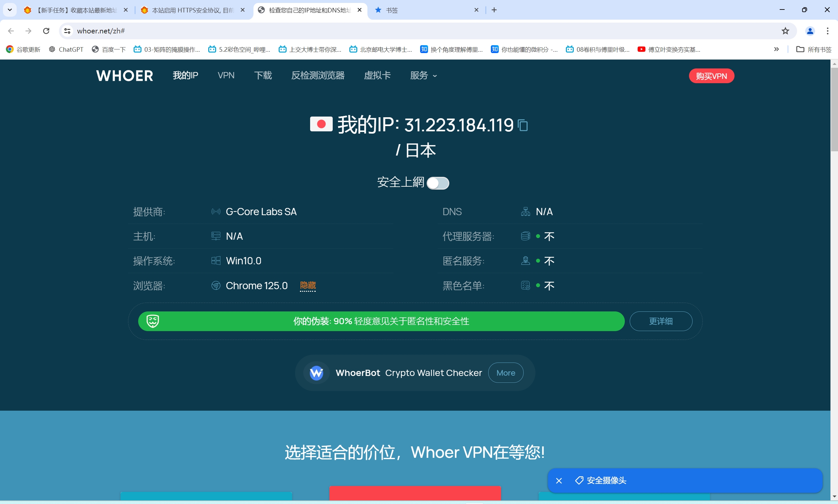This screenshot has width=838, height=504.
Task: Reload the page
Action: click(46, 31)
